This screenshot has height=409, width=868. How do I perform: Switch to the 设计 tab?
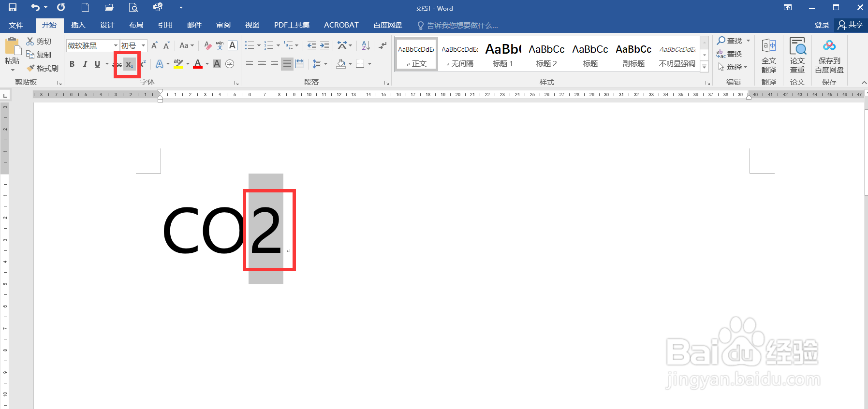(107, 25)
